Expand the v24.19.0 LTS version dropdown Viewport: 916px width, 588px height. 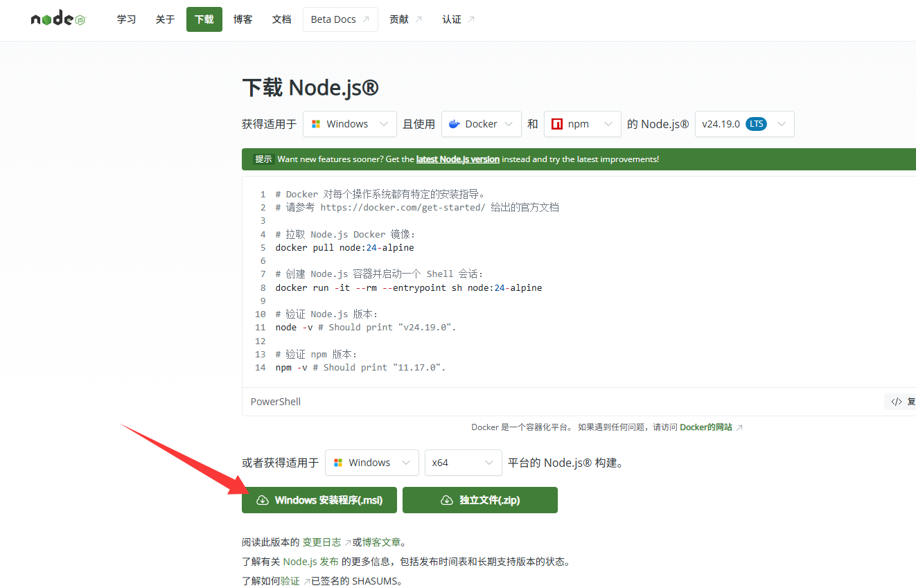coord(745,124)
